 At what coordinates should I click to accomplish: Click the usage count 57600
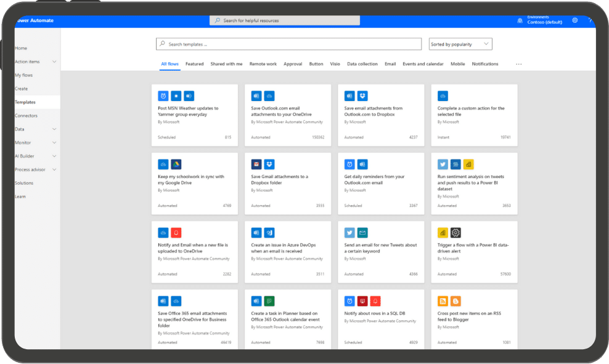(x=505, y=274)
